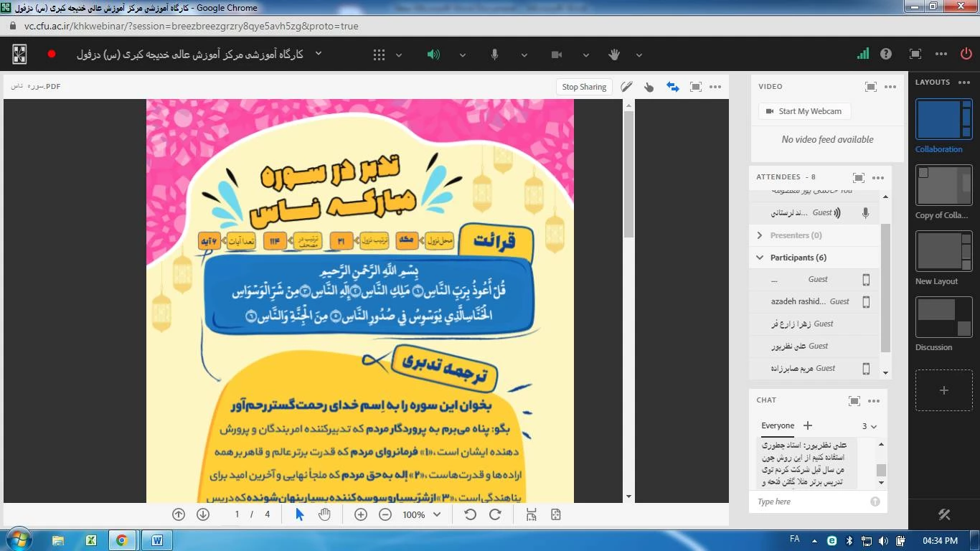Open the apps grid icon
The height and width of the screenshot is (551, 980).
(379, 55)
